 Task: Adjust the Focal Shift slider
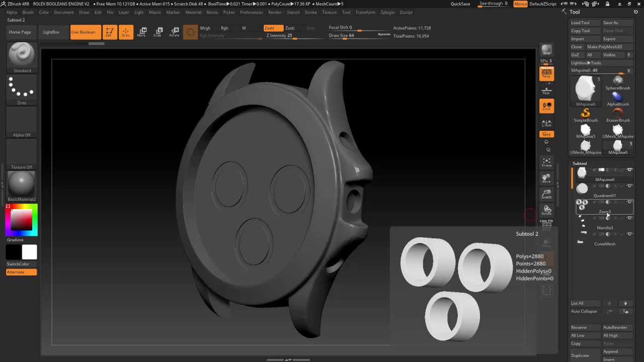tap(359, 28)
